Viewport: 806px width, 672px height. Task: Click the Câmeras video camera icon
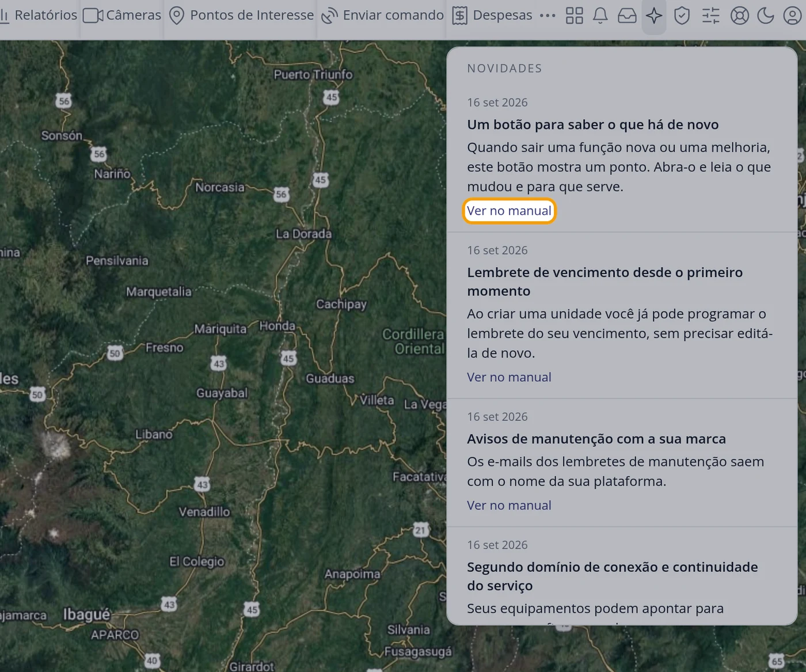click(x=93, y=16)
